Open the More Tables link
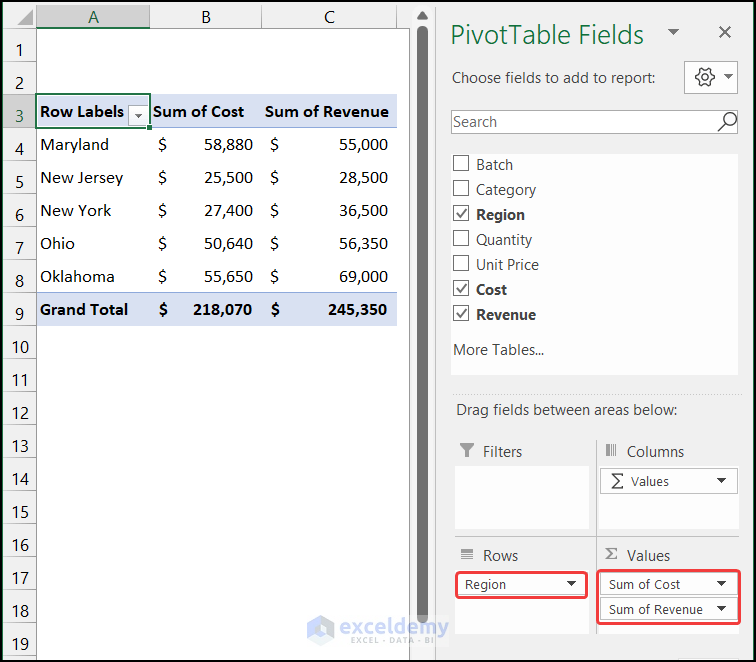756x662 pixels. click(498, 350)
